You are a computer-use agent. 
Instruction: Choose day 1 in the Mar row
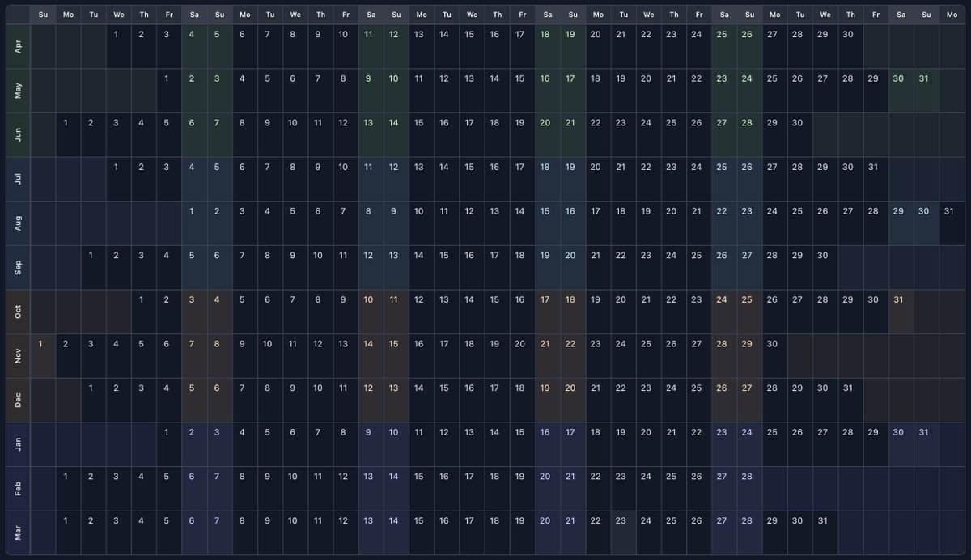point(66,532)
